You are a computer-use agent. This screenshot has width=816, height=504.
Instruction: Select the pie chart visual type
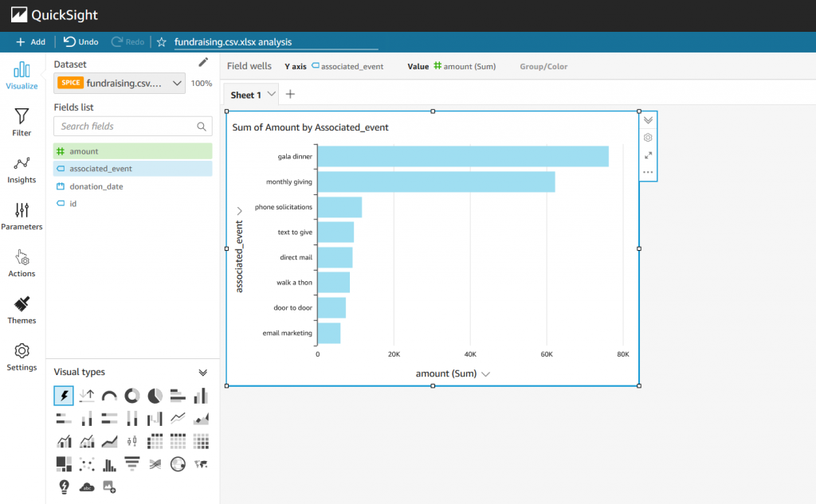pyautogui.click(x=155, y=396)
